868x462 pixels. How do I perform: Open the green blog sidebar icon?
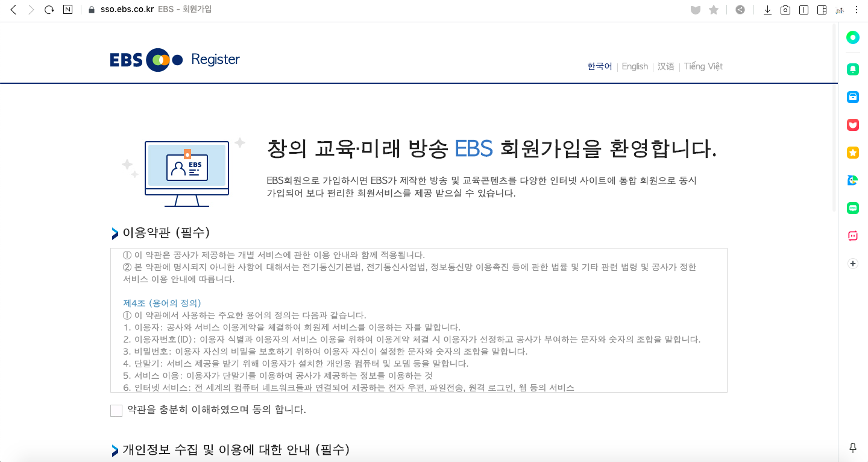coord(853,208)
